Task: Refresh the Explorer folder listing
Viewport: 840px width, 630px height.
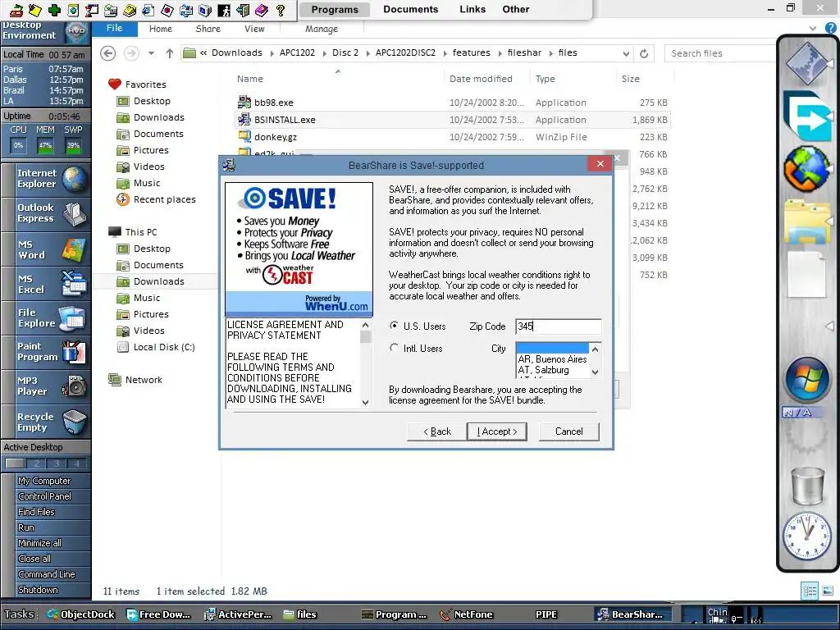Action: click(x=644, y=53)
